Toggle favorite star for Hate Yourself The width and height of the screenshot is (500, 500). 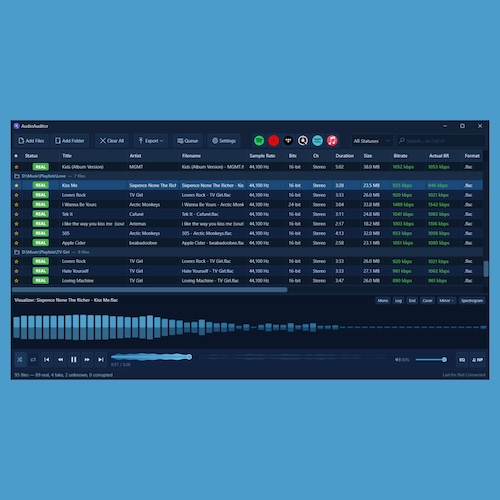[x=16, y=271]
